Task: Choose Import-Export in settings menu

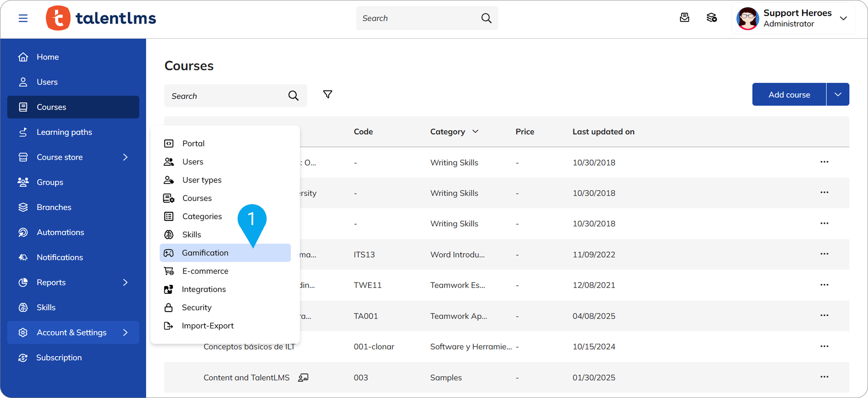Action: coord(207,326)
